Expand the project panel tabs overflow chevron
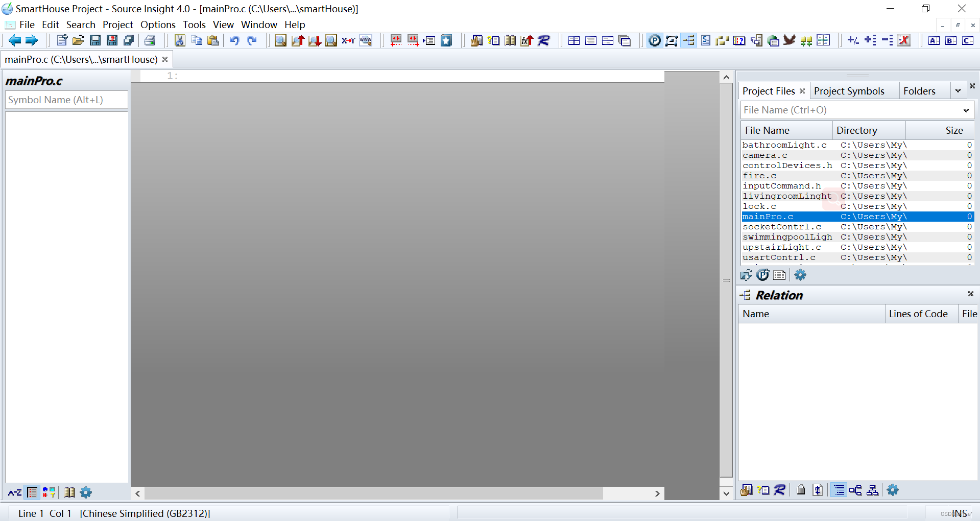Viewport: 980px width, 521px height. point(958,91)
